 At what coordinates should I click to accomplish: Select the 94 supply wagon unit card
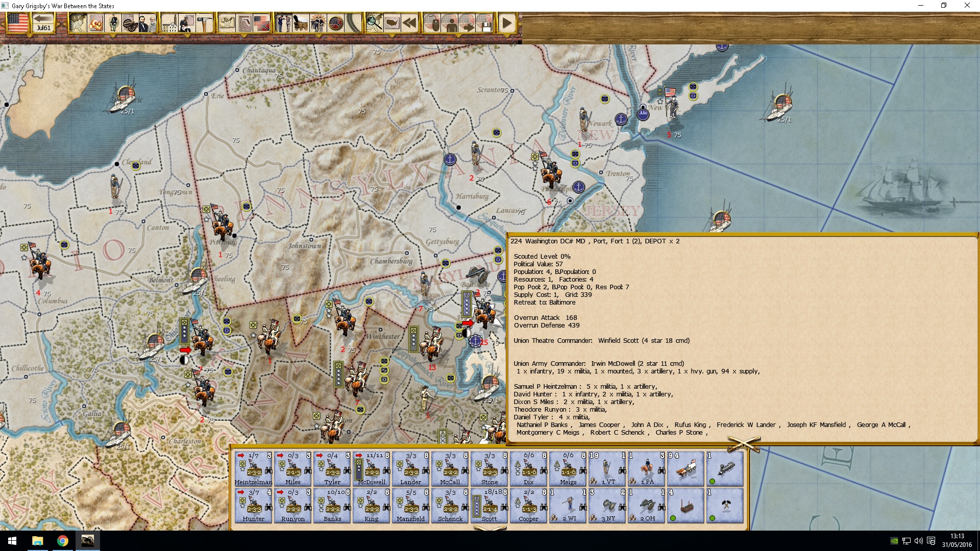685,468
